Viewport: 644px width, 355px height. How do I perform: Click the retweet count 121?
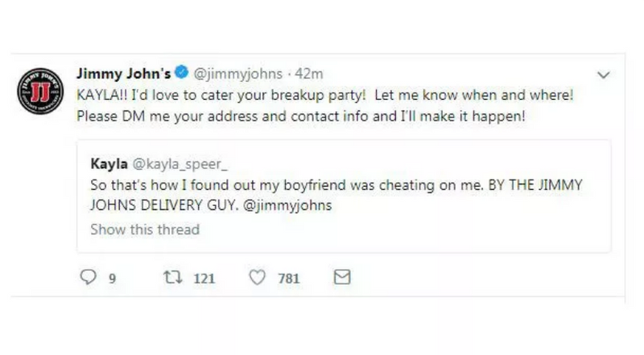tap(204, 279)
